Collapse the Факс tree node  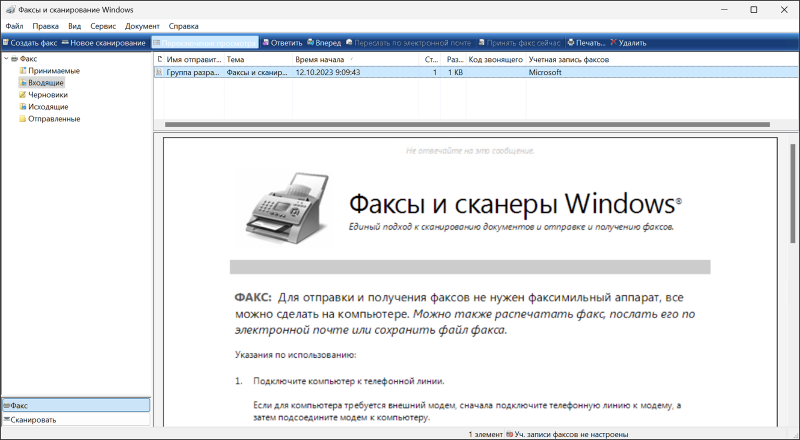(6, 59)
